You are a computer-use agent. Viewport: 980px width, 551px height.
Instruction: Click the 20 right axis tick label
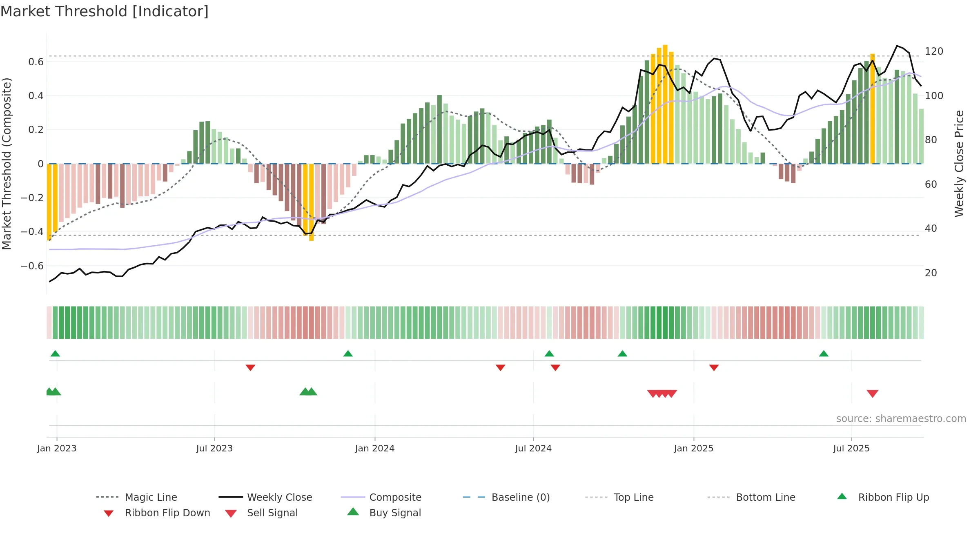[931, 273]
